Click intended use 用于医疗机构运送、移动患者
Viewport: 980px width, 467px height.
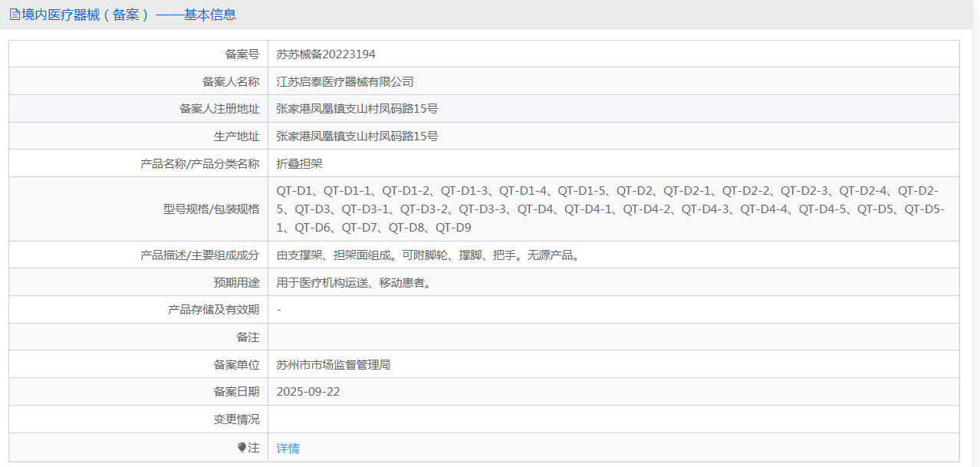(x=355, y=283)
